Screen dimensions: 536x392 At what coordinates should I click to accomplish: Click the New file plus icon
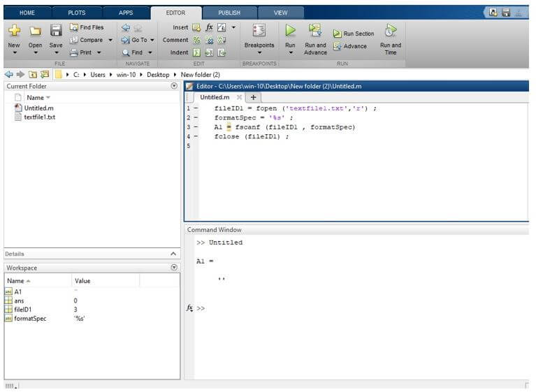pyautogui.click(x=14, y=31)
